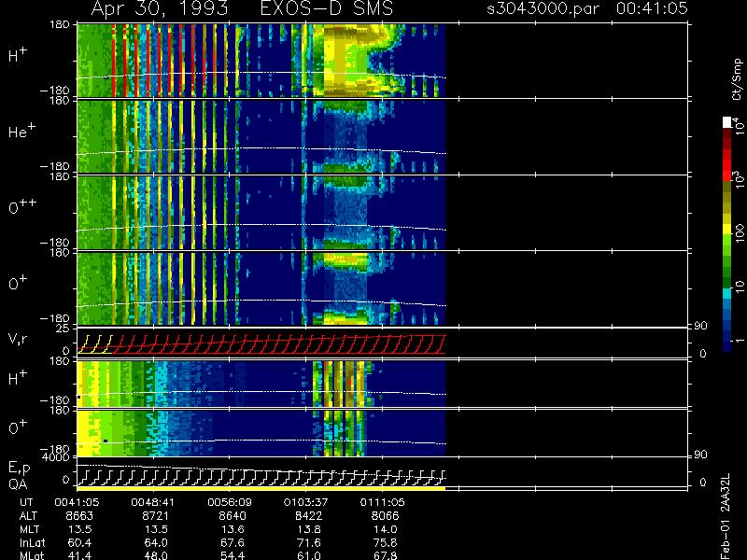Select the "V,r" panel label
Viewport: 747px width, 560px height.
click(18, 339)
